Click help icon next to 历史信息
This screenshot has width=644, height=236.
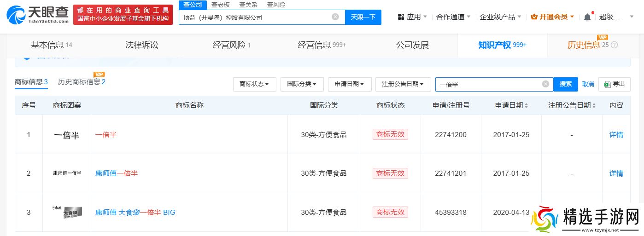click(x=614, y=45)
